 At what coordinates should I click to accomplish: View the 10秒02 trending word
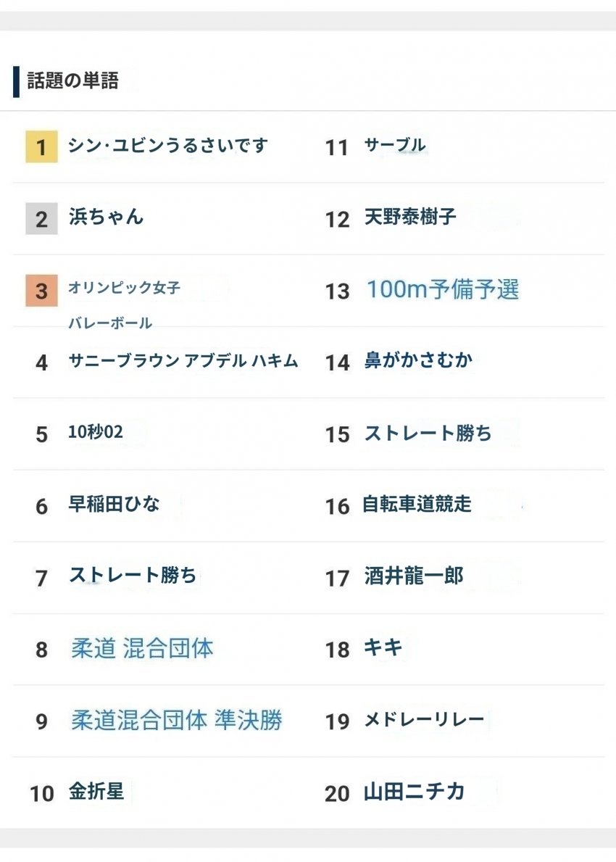coord(96,432)
